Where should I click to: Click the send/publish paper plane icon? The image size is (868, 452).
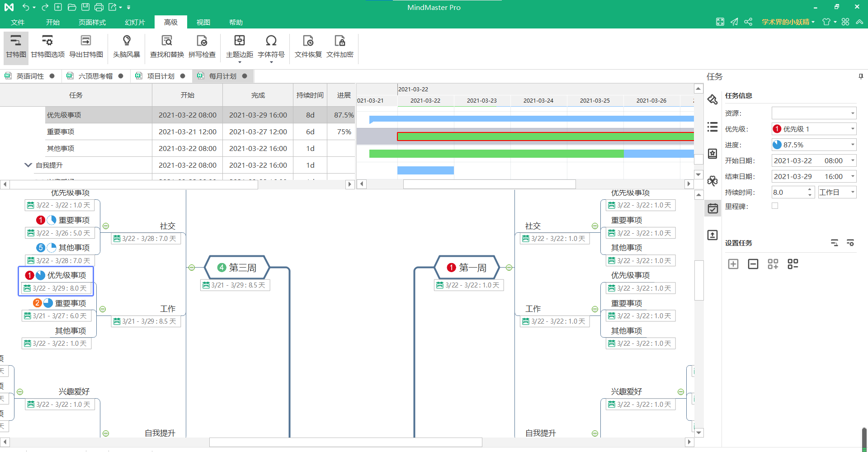pyautogui.click(x=734, y=22)
